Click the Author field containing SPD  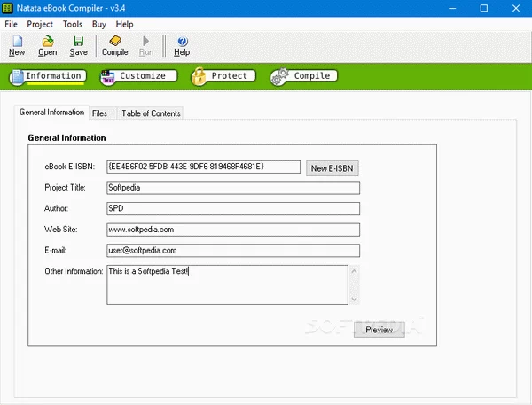(x=233, y=208)
